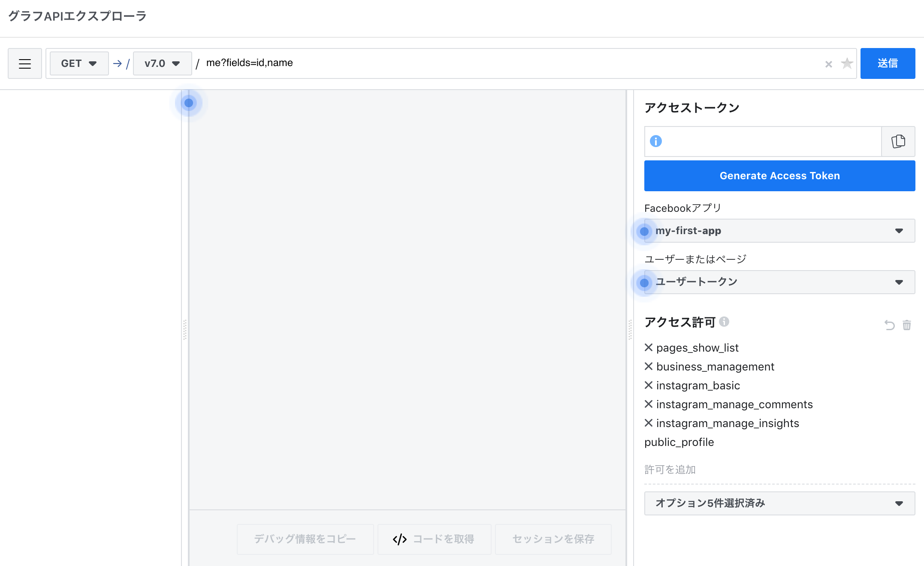Click the セッションを保存 button
Image resolution: width=924 pixels, height=566 pixels.
(553, 539)
